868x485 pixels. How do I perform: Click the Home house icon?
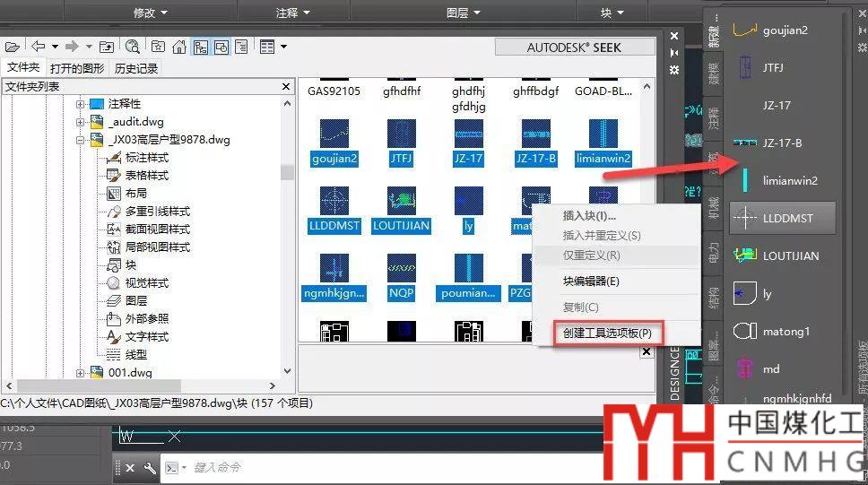(x=178, y=47)
